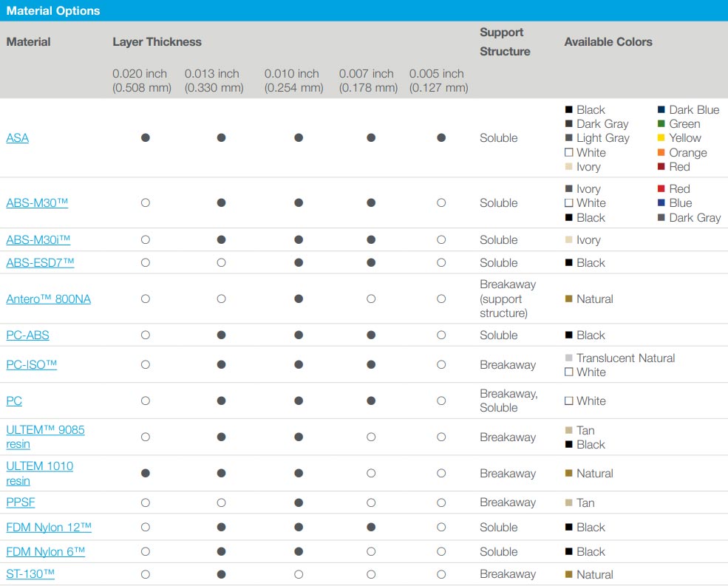
Task: Open the Antero 800NA link
Action: [x=48, y=299]
